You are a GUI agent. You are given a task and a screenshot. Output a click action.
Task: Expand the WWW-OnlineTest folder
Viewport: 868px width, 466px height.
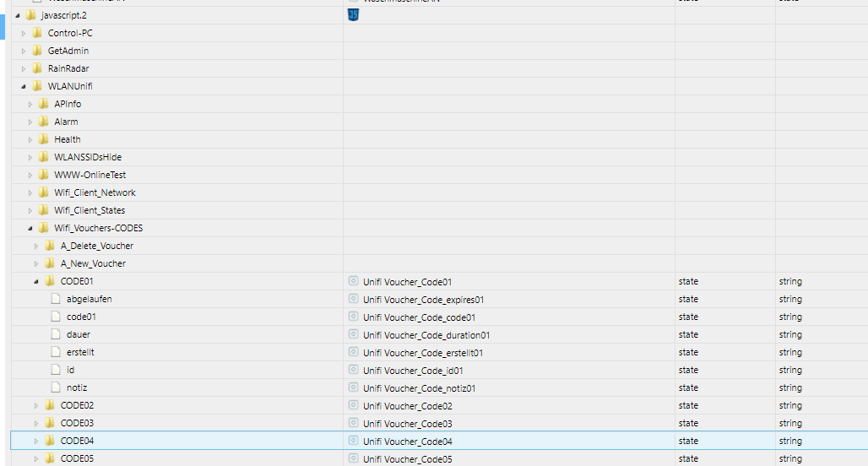click(x=30, y=175)
